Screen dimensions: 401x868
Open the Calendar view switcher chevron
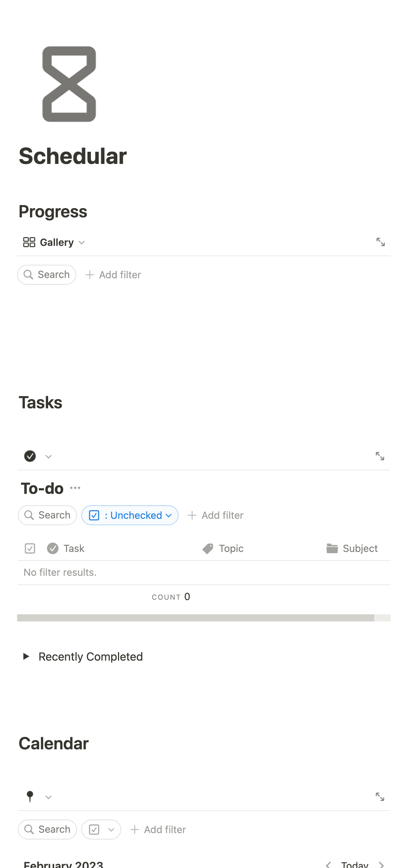[48, 797]
